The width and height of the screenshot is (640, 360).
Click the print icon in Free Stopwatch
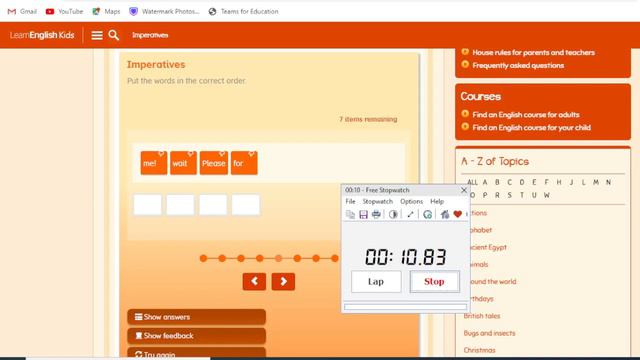[x=376, y=214]
